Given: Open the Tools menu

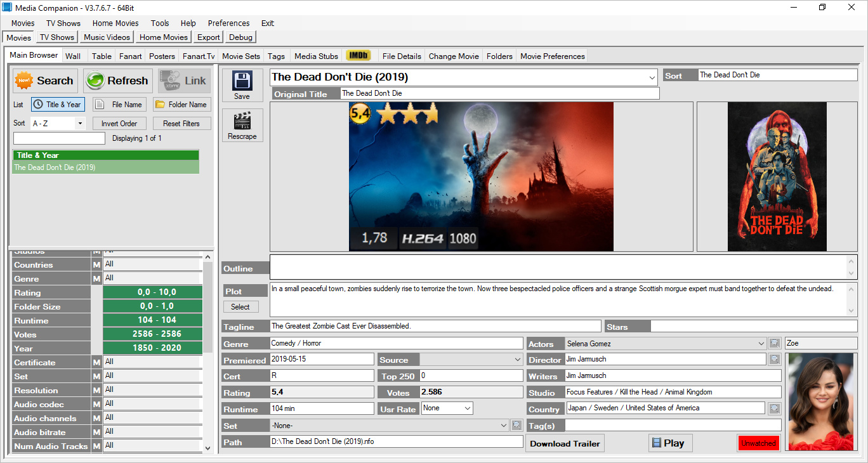Looking at the screenshot, I should click(160, 23).
